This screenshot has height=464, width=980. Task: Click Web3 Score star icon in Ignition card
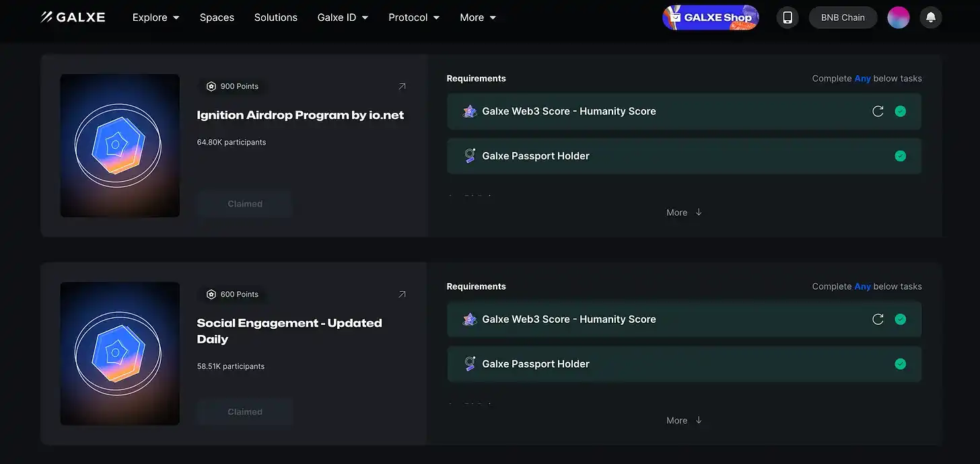[x=470, y=112]
